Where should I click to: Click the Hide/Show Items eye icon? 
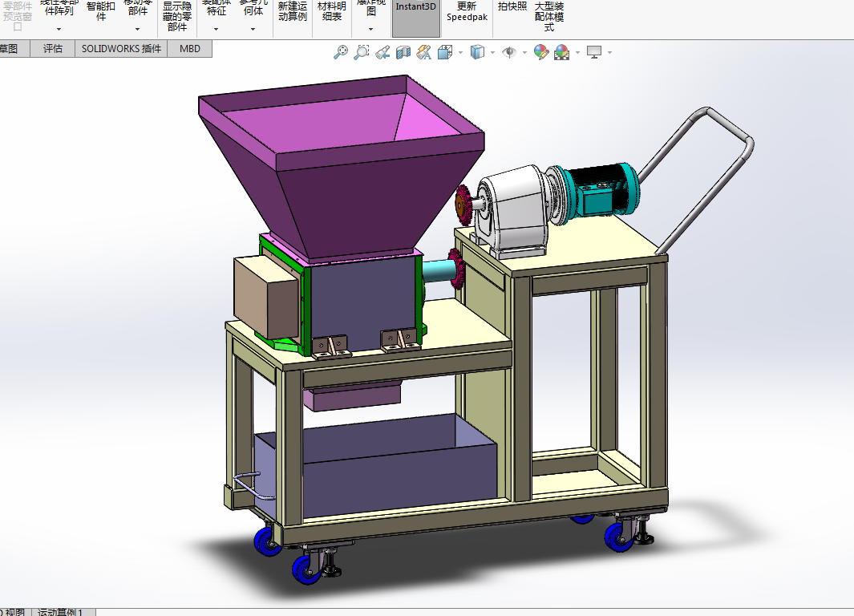[508, 52]
